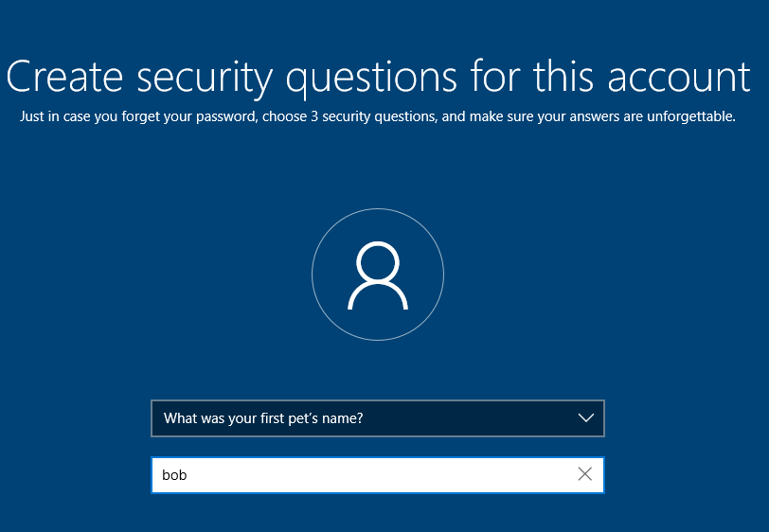
Task: Click the user account avatar icon
Action: pos(378,275)
